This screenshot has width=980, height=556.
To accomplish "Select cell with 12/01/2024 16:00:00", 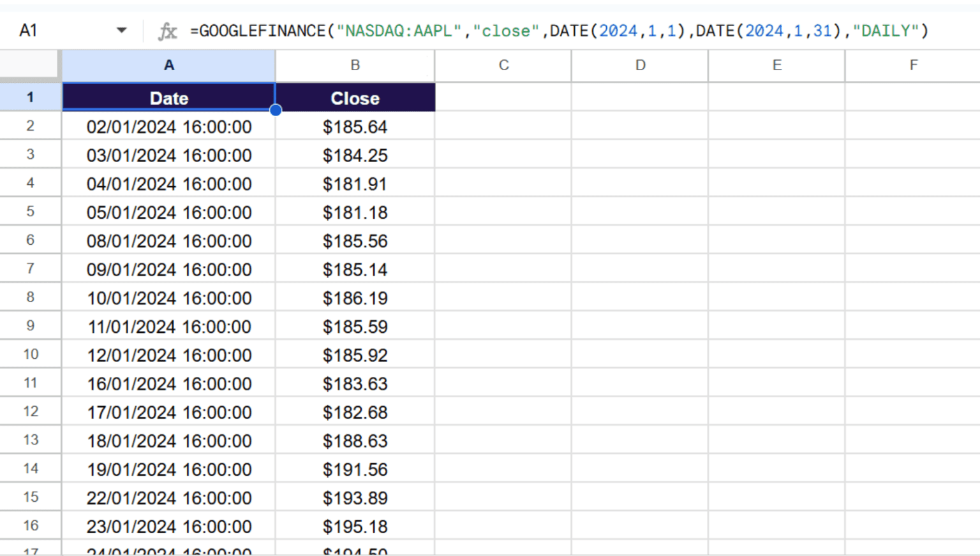I will 168,355.
